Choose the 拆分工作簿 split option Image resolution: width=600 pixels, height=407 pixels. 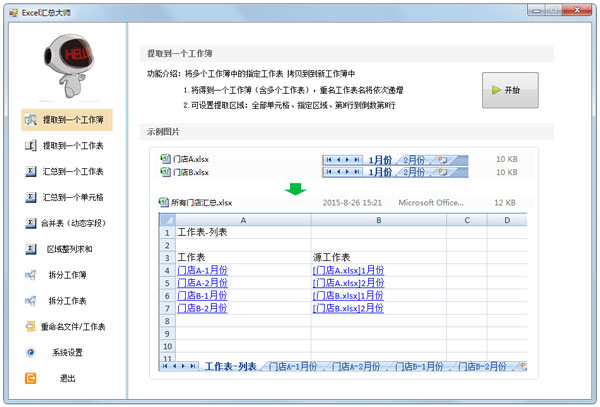point(70,275)
